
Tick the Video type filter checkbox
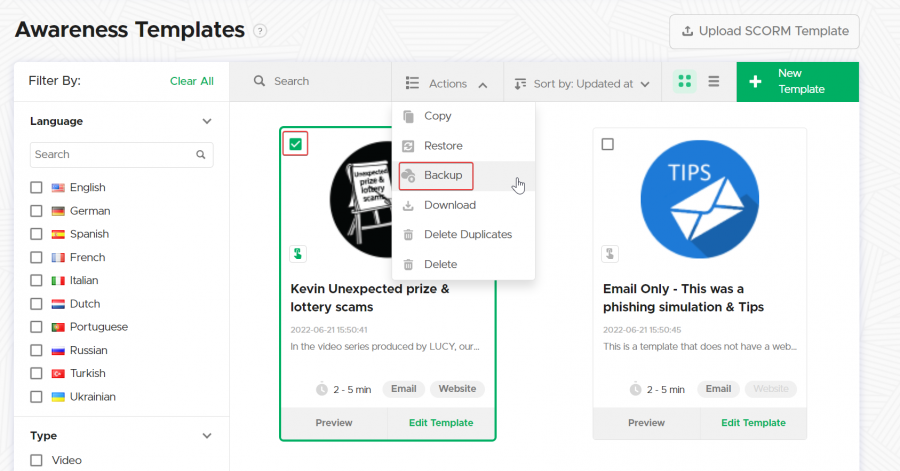[37, 460]
